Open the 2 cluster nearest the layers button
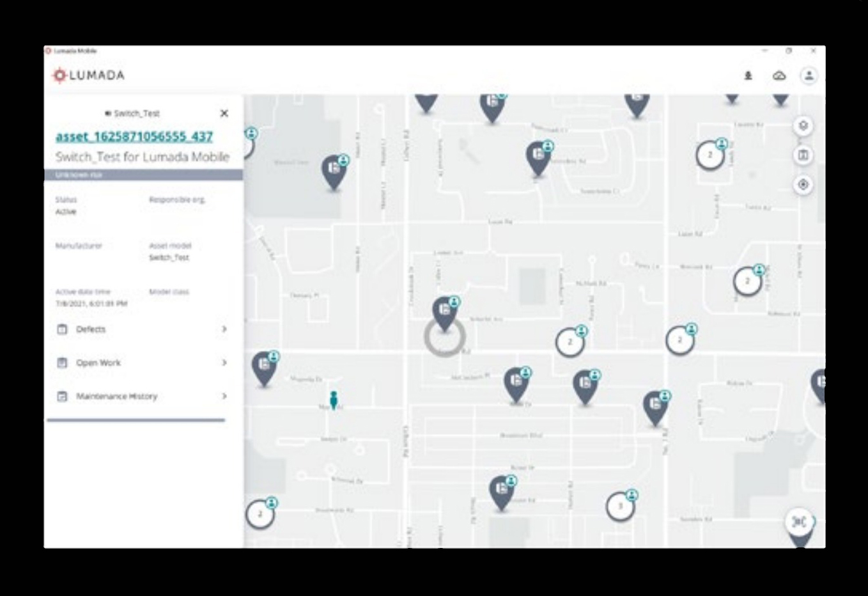This screenshot has height=596, width=868. pyautogui.click(x=710, y=155)
